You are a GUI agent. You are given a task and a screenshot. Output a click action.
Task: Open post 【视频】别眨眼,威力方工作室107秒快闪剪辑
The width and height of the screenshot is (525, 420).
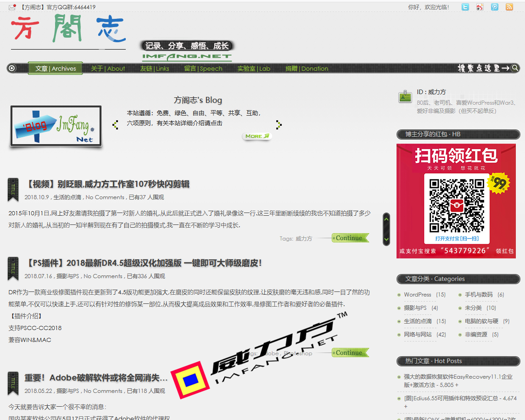[107, 184]
